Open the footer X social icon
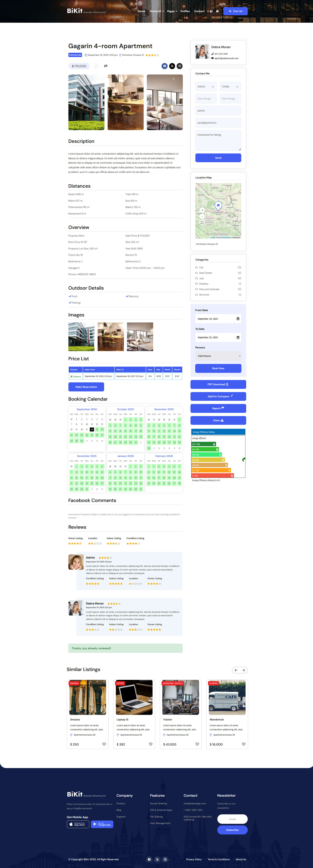 pos(157,859)
